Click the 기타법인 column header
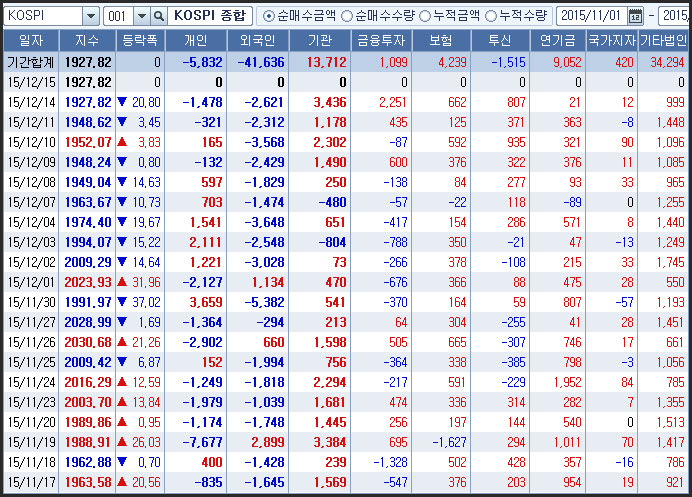692x497 pixels. (x=663, y=41)
